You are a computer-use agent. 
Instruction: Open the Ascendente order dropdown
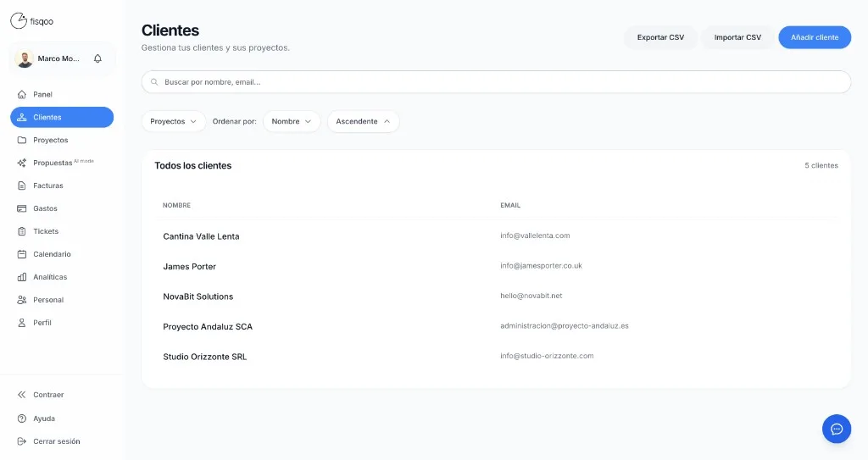(363, 121)
